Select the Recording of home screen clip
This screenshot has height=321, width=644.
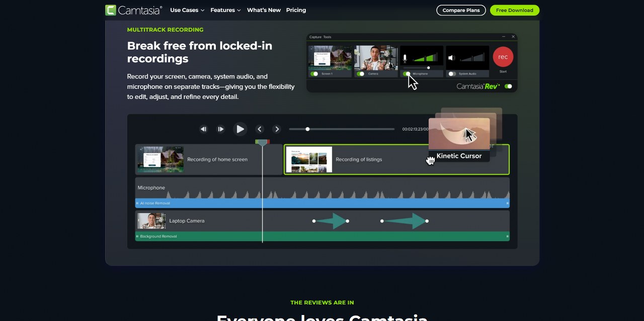[x=209, y=159]
